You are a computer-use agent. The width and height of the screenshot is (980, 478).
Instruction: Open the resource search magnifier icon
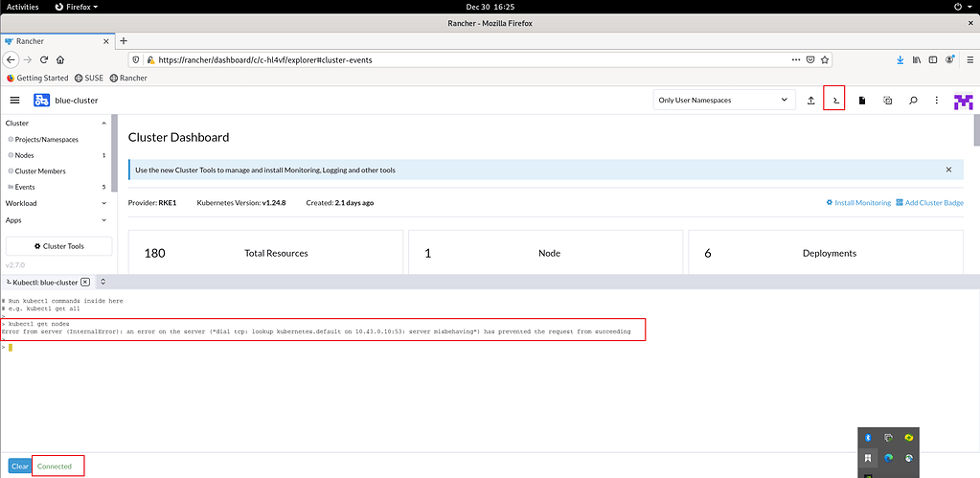(x=912, y=100)
